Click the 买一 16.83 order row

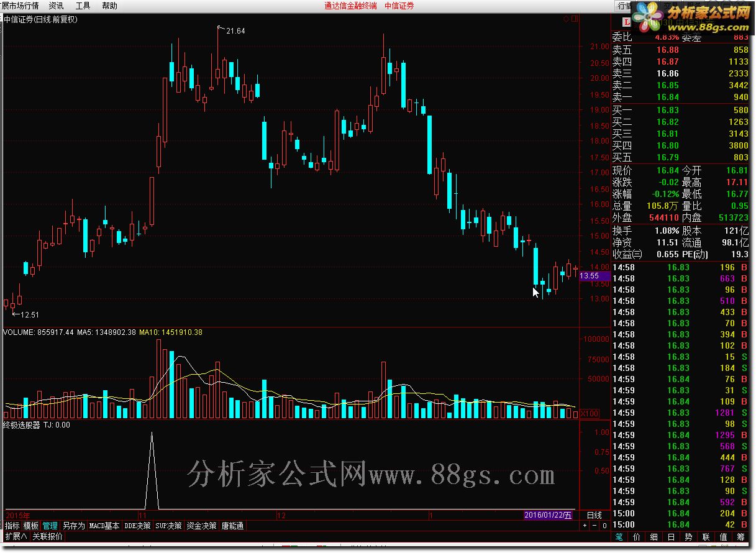(681, 110)
